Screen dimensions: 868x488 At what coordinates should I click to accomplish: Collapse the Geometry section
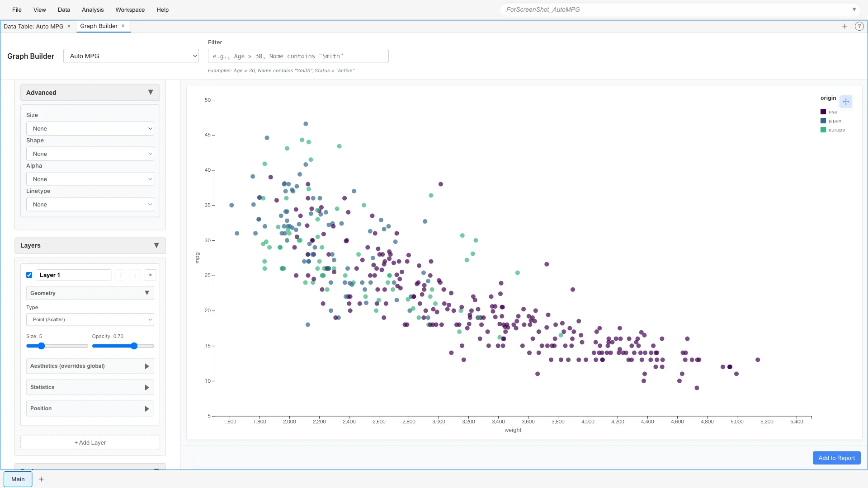tap(146, 293)
